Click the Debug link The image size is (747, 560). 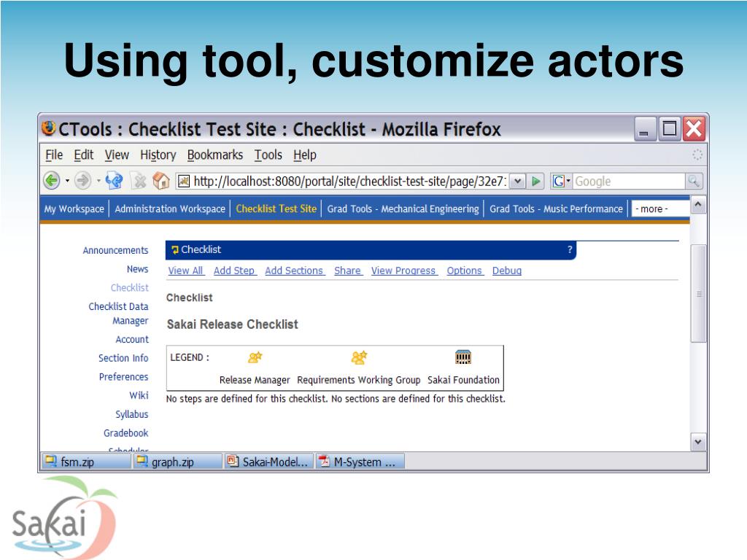coord(506,271)
